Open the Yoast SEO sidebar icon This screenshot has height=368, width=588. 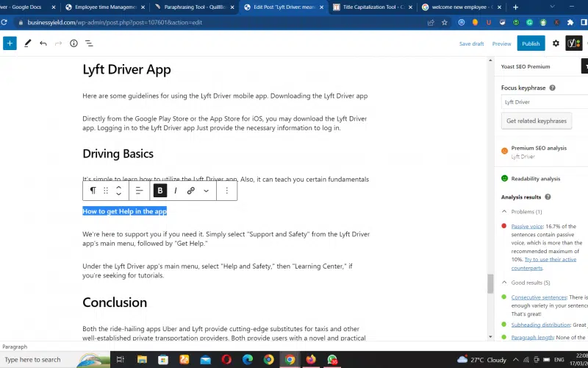click(573, 43)
